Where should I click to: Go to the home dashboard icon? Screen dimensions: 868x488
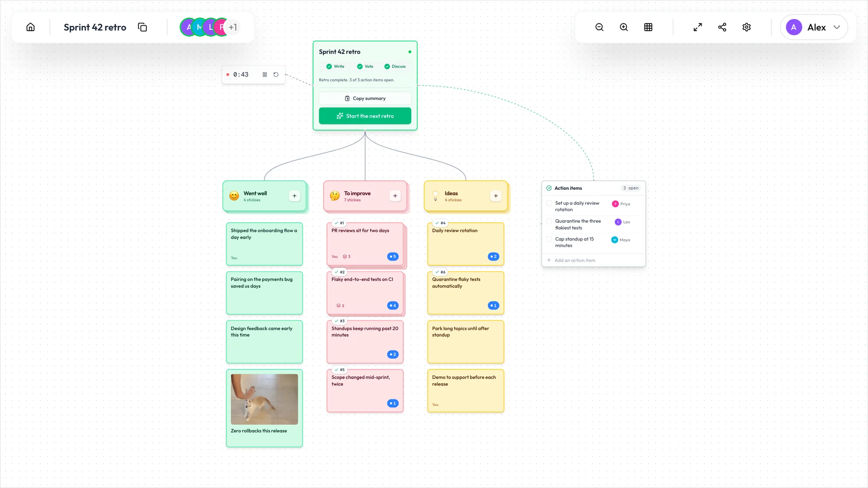pos(30,27)
